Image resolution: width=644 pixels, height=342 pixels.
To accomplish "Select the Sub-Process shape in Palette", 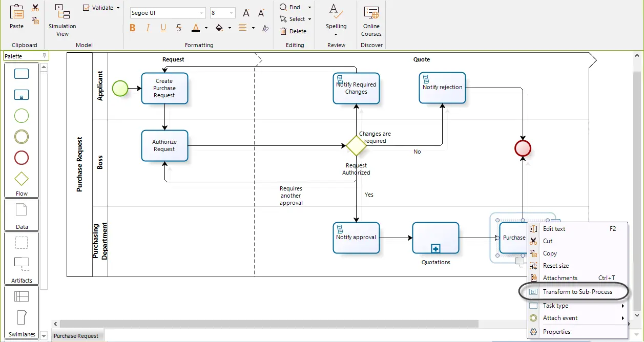I will pyautogui.click(x=22, y=95).
